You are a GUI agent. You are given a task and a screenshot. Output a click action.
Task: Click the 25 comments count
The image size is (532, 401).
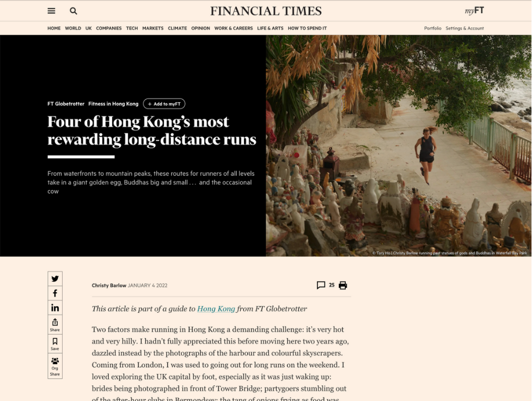(332, 285)
